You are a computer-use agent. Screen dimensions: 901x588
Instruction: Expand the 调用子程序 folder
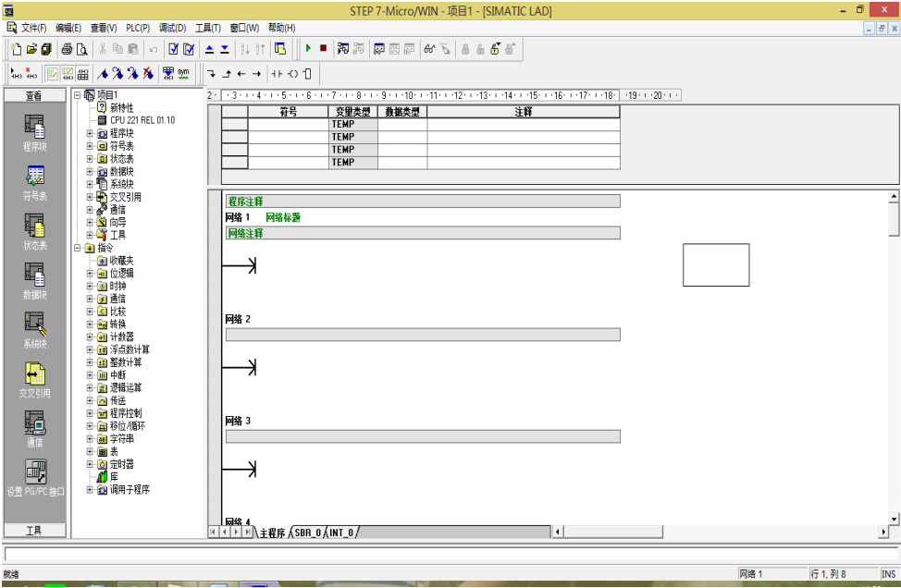coord(90,490)
